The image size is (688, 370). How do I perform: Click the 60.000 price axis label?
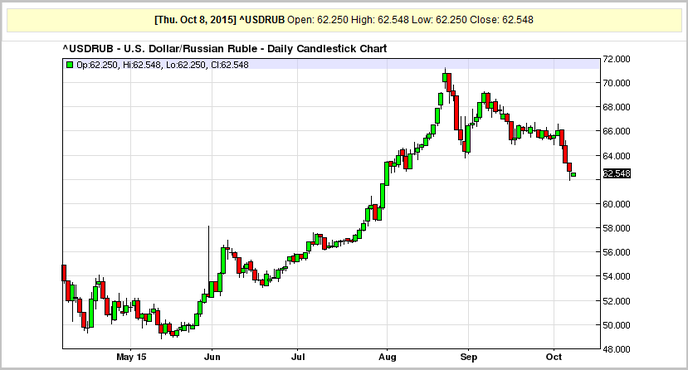pyautogui.click(x=616, y=204)
